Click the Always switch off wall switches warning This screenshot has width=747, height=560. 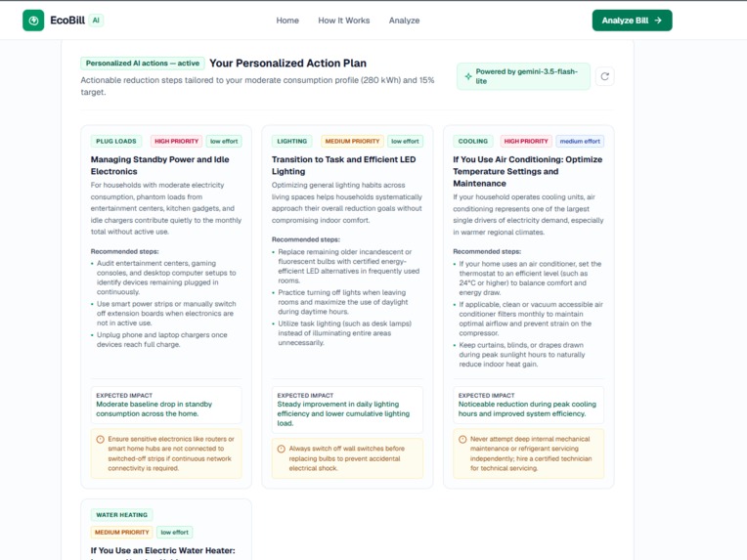coord(347,458)
